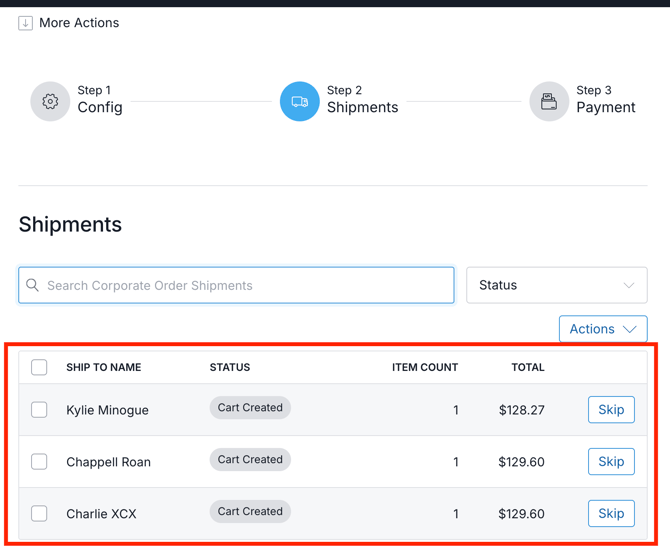The height and width of the screenshot is (551, 670).
Task: Click the Step 1 Config gear icon
Action: (50, 101)
